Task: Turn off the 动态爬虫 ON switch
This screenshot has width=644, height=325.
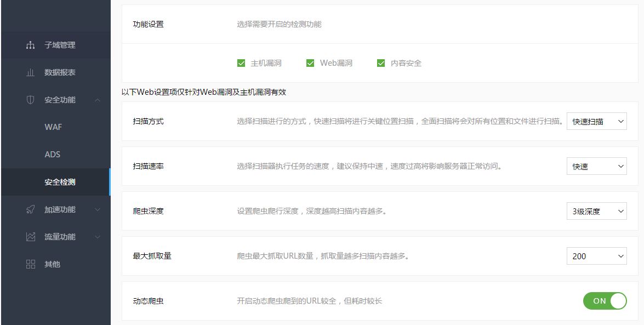Action: pos(605,300)
